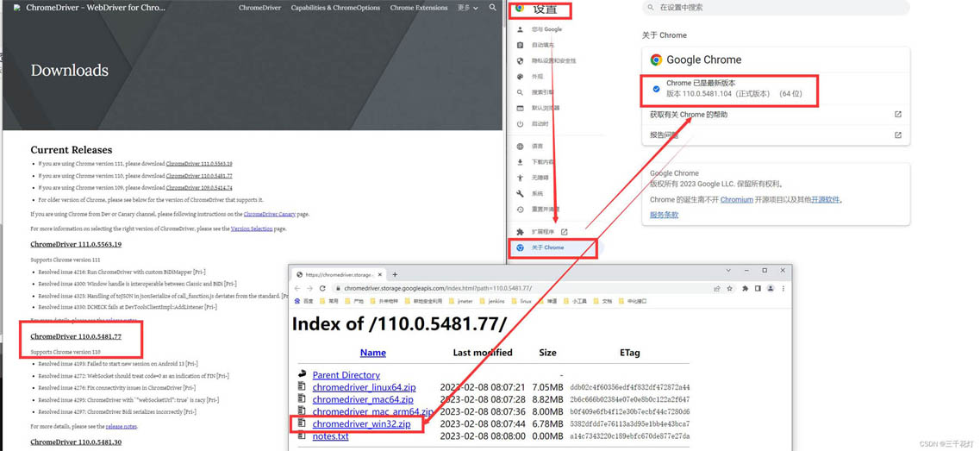The height and width of the screenshot is (451, 980).
Task: Click the browser profile avatar icon
Action: pos(771,289)
